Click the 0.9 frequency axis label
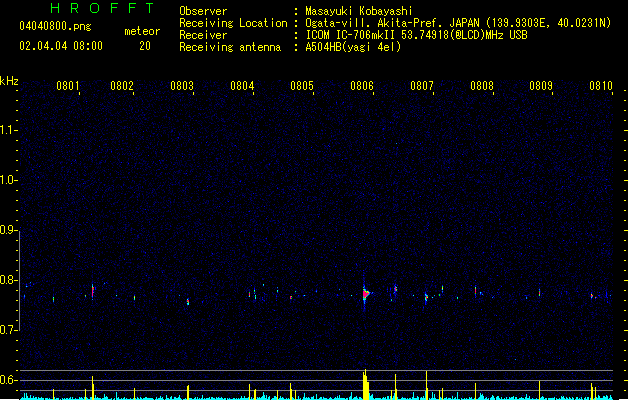 (x=8, y=230)
